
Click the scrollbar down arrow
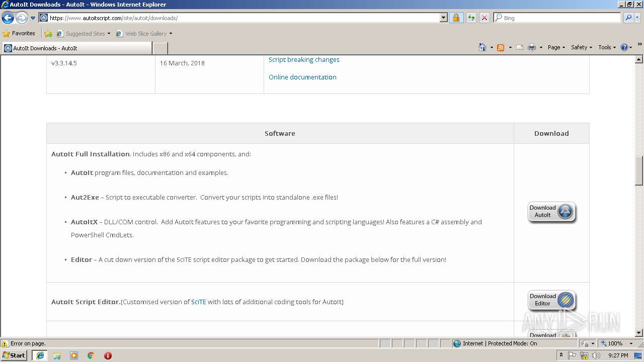click(639, 333)
